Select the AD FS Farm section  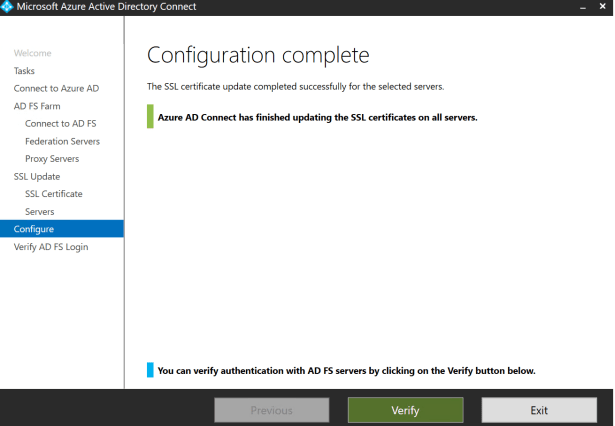coord(37,106)
